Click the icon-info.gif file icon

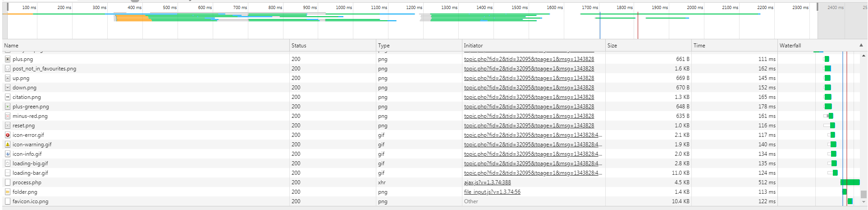tap(8, 154)
